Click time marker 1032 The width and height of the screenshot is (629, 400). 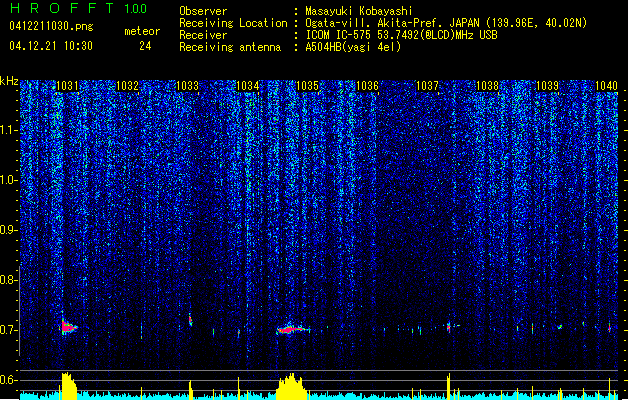127,86
